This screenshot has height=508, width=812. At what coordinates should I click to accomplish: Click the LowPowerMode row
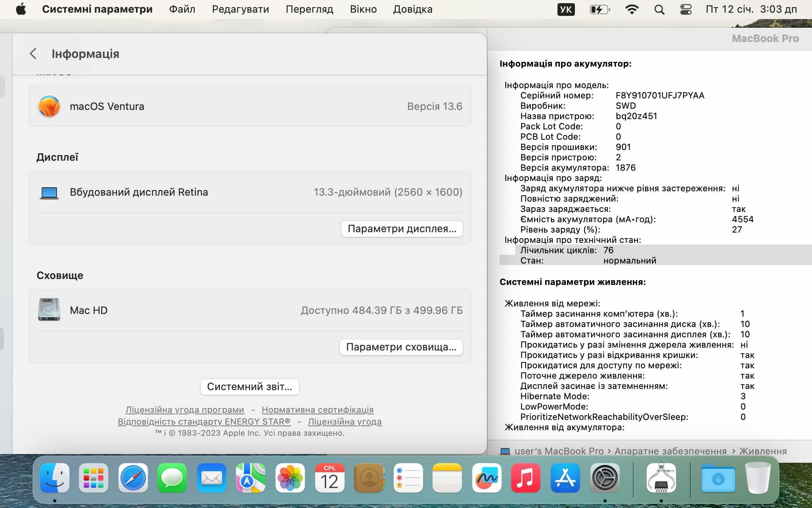pyautogui.click(x=633, y=406)
